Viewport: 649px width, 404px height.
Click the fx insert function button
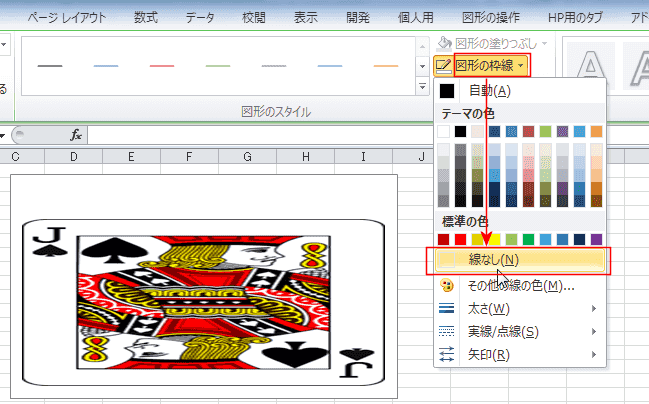pos(76,135)
